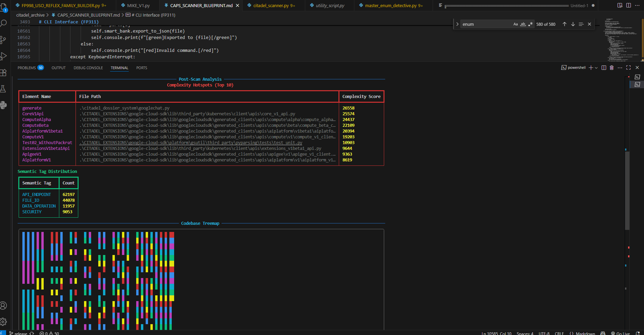The height and width of the screenshot is (335, 644).
Task: Toggle Match Whole Word in find widget
Action: [523, 24]
